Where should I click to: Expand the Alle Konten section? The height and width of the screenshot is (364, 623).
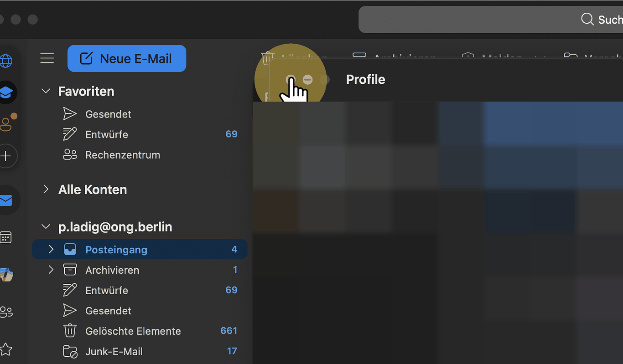pos(46,189)
